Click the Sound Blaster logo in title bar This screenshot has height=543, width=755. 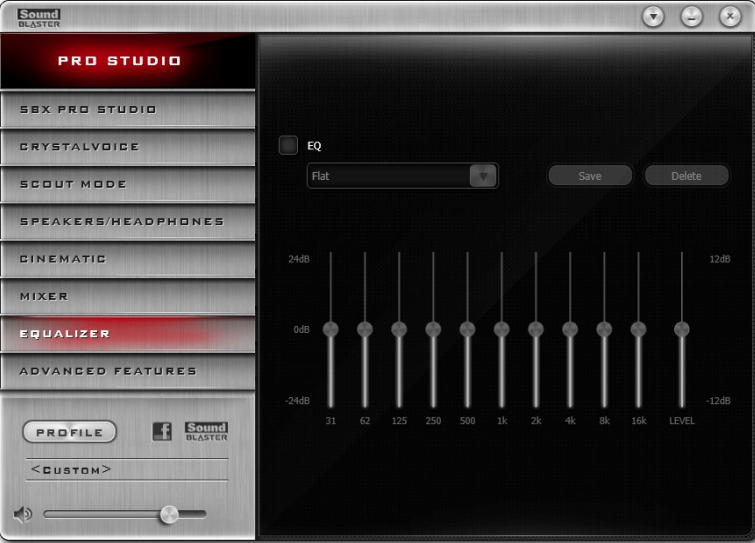[39, 18]
